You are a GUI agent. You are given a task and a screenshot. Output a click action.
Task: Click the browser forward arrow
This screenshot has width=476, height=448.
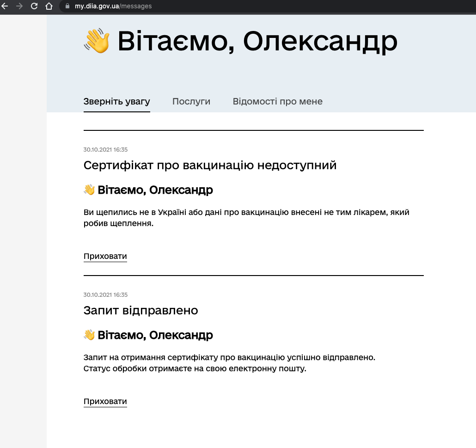(19, 6)
